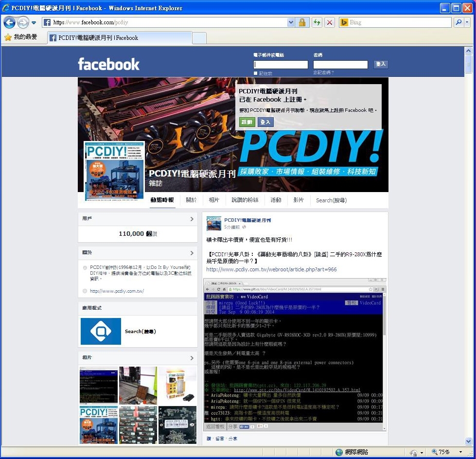This screenshot has width=476, height=459.
Task: Refresh the page with the green arrows
Action: [x=317, y=22]
